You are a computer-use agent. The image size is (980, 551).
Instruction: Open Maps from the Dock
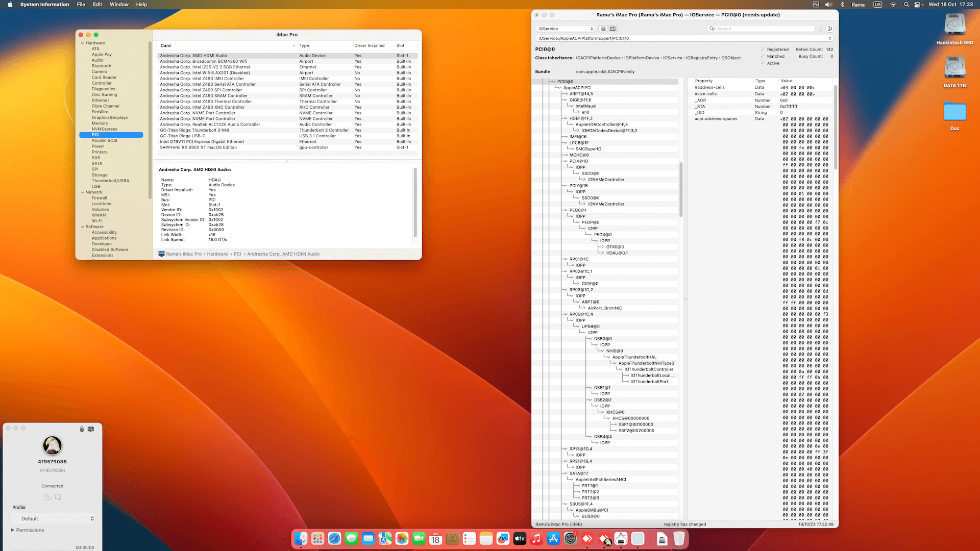[385, 538]
